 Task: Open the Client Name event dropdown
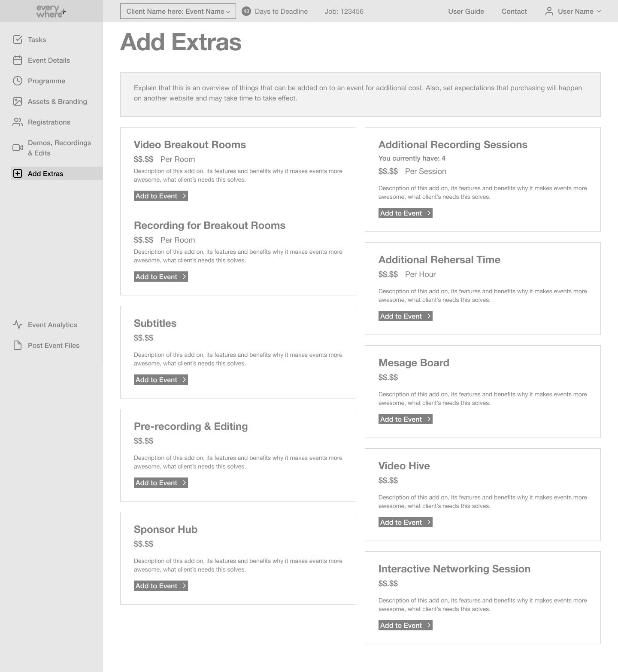[178, 11]
